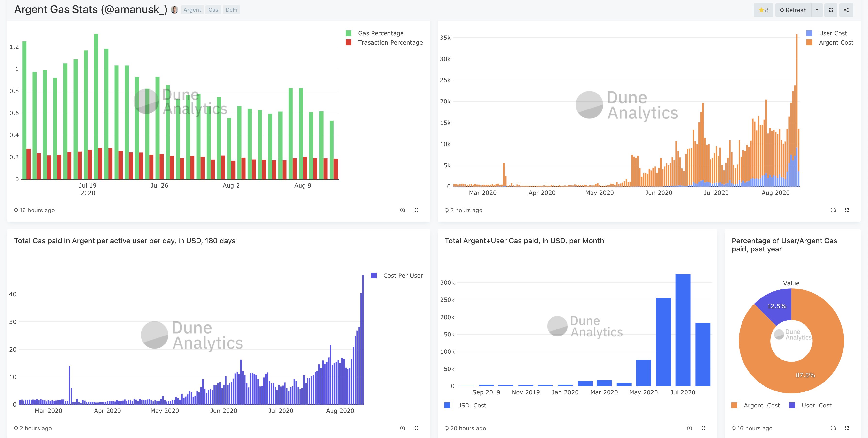Open the dashboard share icon

(x=846, y=10)
